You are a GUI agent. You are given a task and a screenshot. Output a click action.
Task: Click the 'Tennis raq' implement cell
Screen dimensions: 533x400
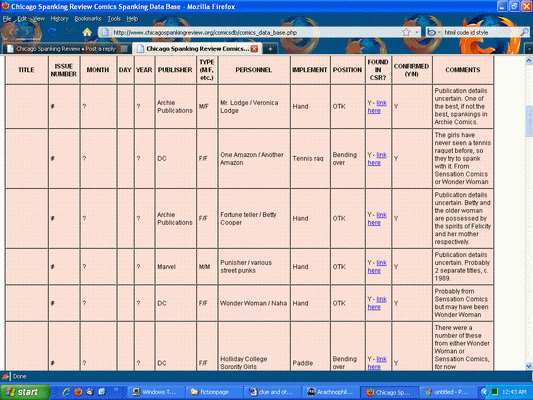(x=310, y=159)
